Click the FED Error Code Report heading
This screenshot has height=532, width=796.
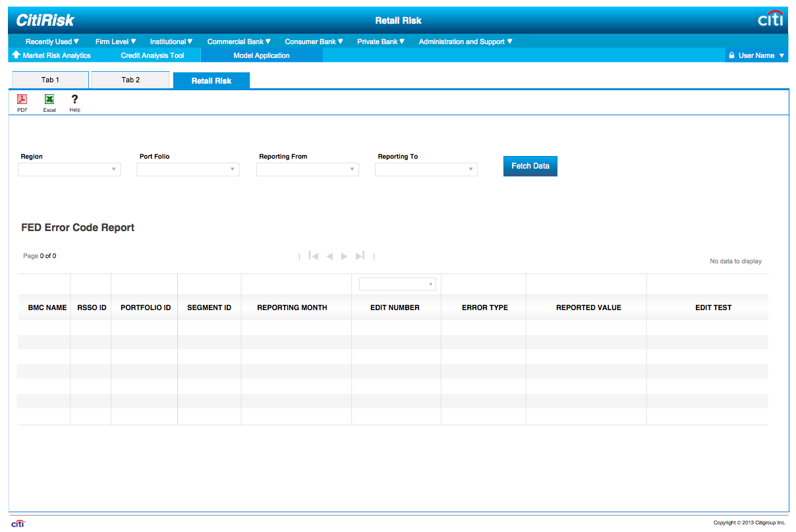tap(78, 227)
